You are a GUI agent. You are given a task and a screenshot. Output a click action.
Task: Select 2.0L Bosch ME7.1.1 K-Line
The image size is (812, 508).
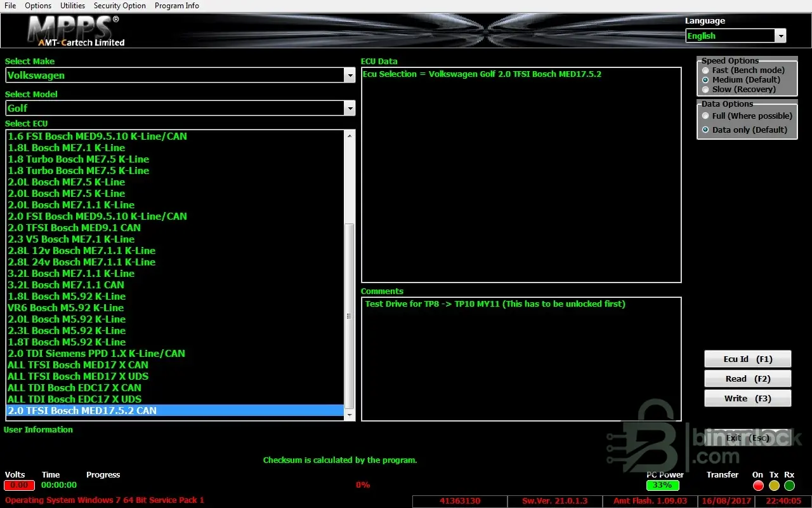click(x=175, y=205)
